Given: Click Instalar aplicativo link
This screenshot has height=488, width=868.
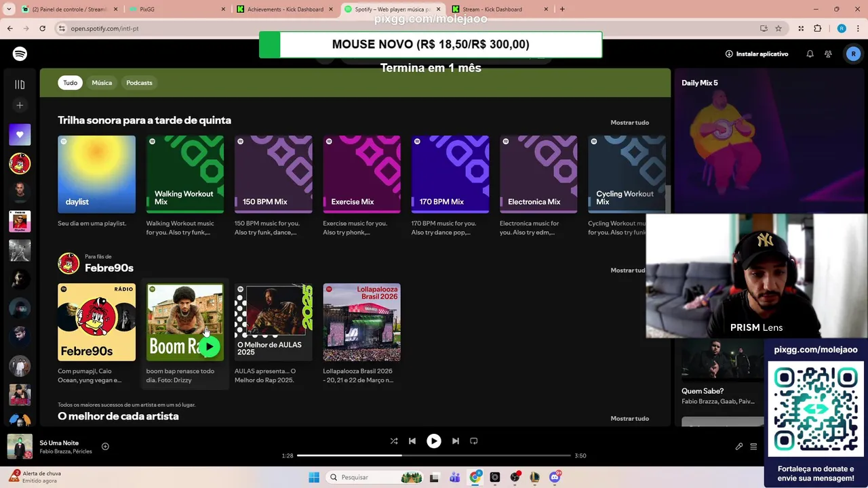Looking at the screenshot, I should (757, 54).
